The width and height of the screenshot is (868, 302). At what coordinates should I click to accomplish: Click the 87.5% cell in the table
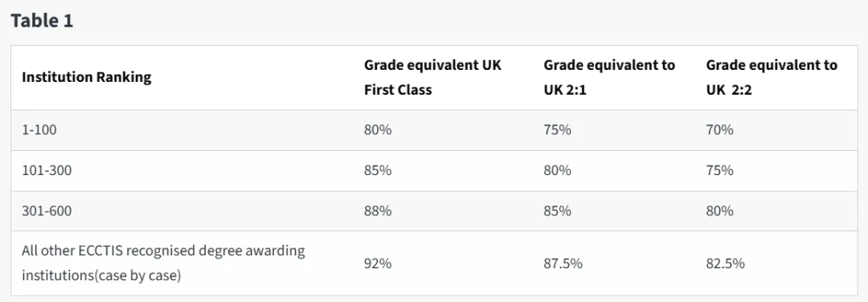563,263
